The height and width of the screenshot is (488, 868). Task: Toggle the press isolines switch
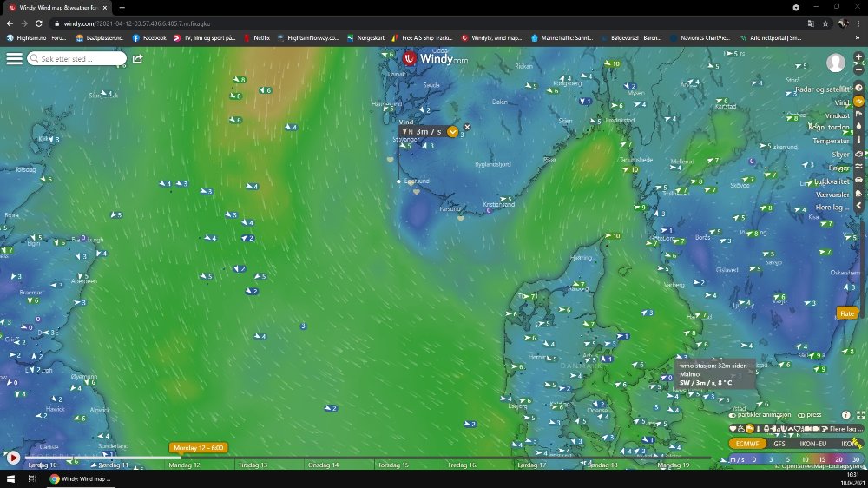801,415
